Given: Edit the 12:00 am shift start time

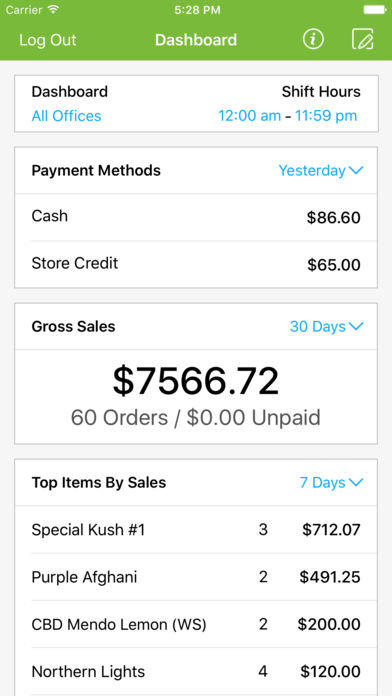Looking at the screenshot, I should pos(249,116).
